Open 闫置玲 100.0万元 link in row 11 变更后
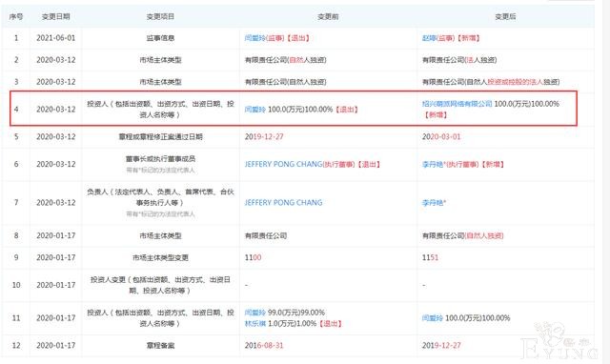 point(432,317)
